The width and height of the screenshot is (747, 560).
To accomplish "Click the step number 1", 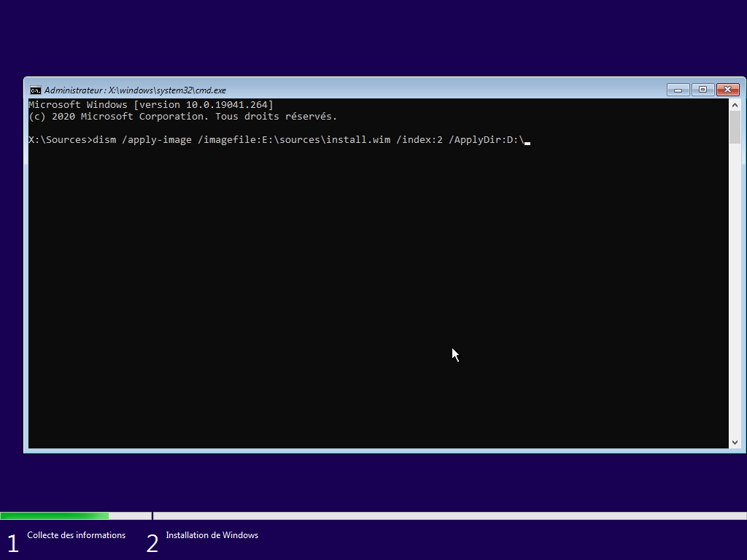I will [13, 544].
